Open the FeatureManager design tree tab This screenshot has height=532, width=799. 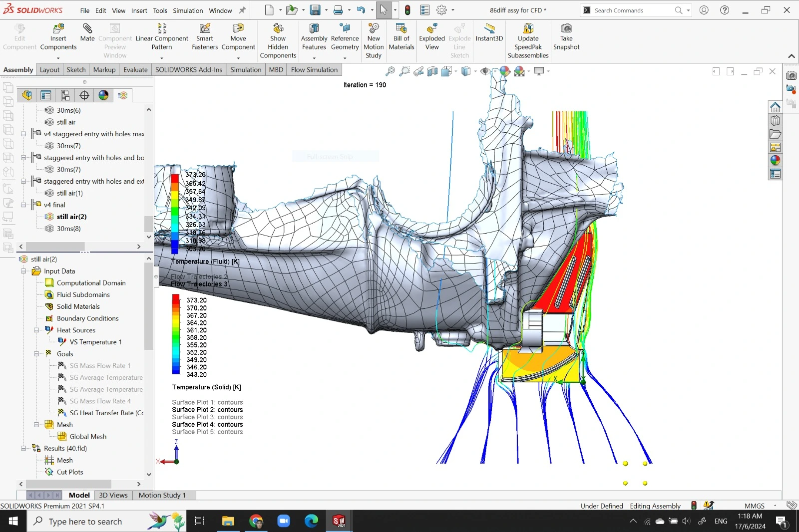tap(26, 95)
